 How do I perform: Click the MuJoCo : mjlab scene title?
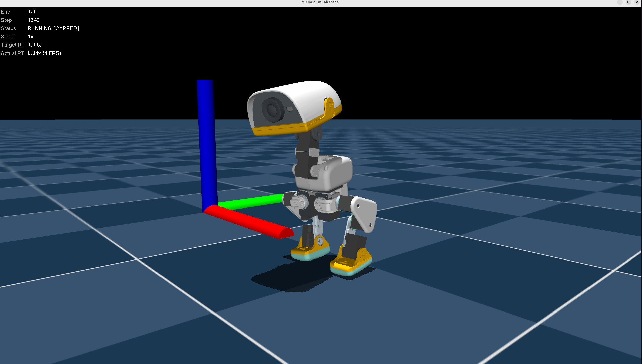(x=320, y=2)
